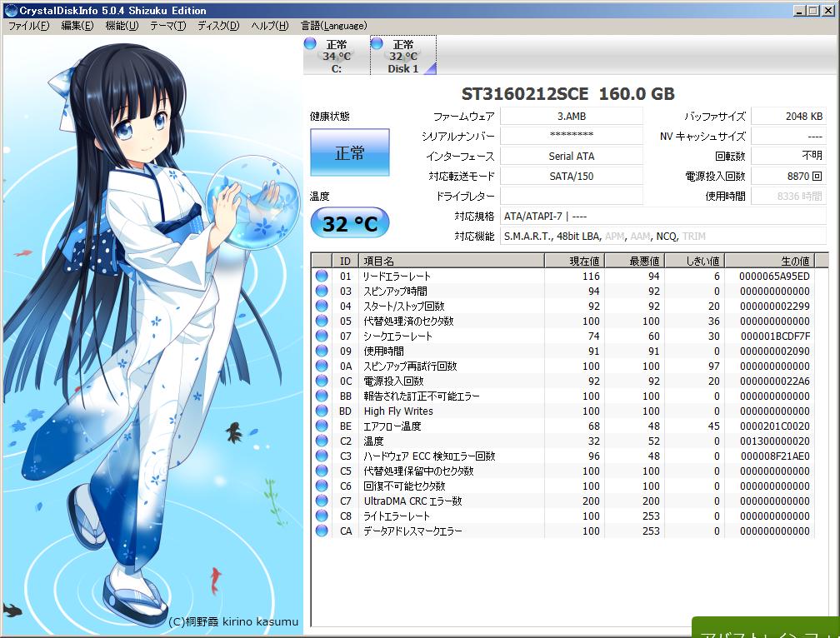Click the 対応規格 field showing ATA/ATAPI-7
Screen dimensions: 840x638
(663, 217)
